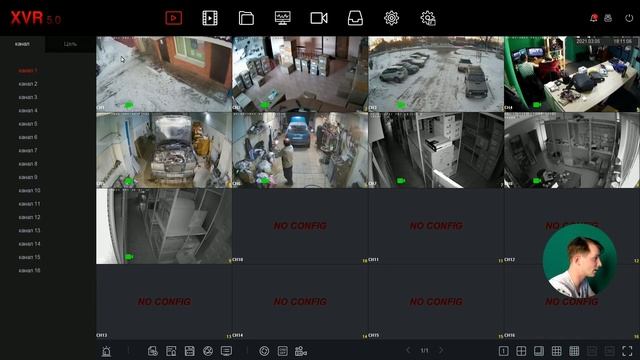Screen dimensions: 640x360
Task: Click the add camera icon in bottom toolbar
Action: 301,351
